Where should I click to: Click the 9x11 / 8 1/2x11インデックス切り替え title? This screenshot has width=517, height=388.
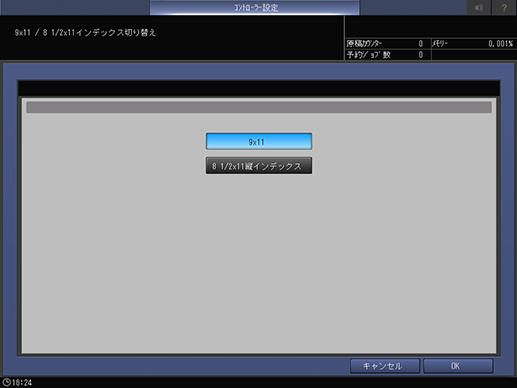85,33
